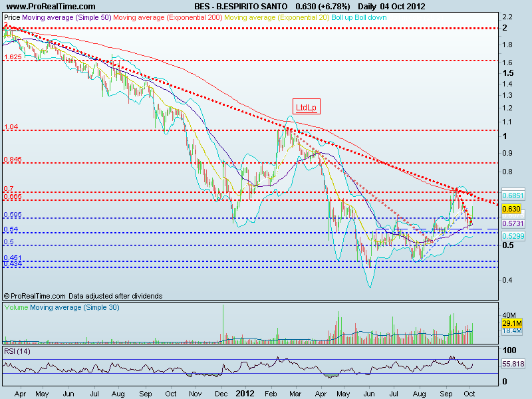Viewport: 532px width, 399px height.
Task: Click the '1.04' resistance level label
Action: [x=11, y=127]
